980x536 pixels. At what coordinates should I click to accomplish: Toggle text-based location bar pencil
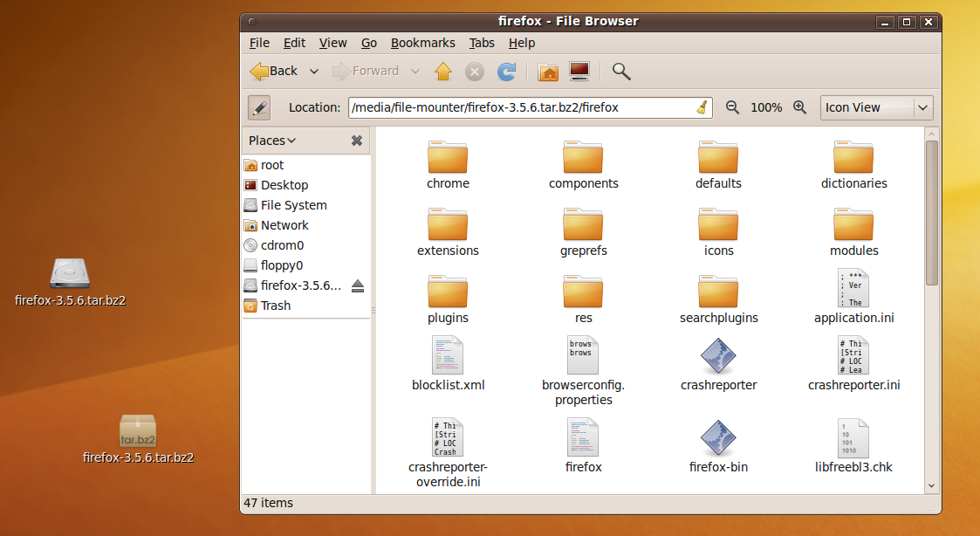(259, 107)
